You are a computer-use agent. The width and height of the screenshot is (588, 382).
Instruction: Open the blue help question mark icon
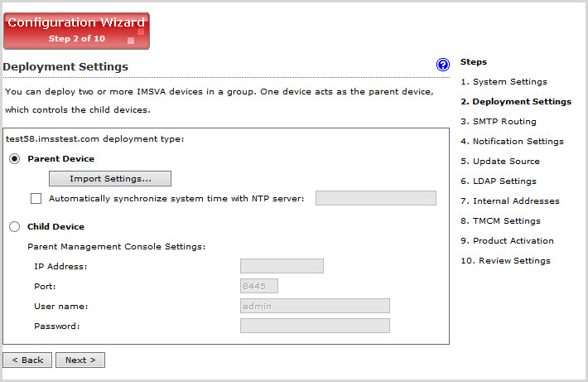pyautogui.click(x=443, y=65)
